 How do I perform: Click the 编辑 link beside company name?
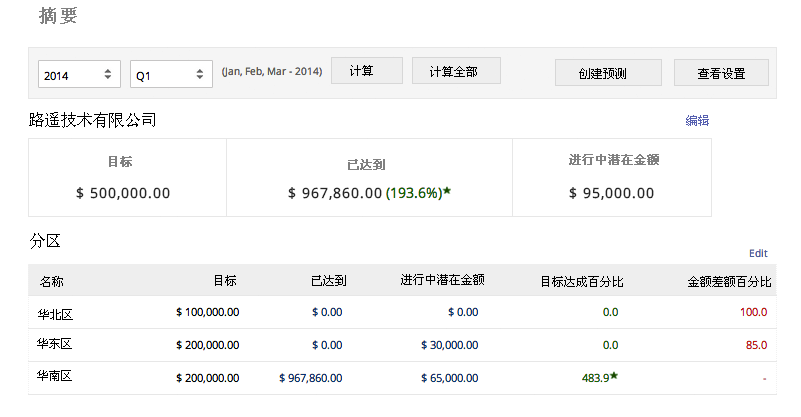[x=697, y=121]
